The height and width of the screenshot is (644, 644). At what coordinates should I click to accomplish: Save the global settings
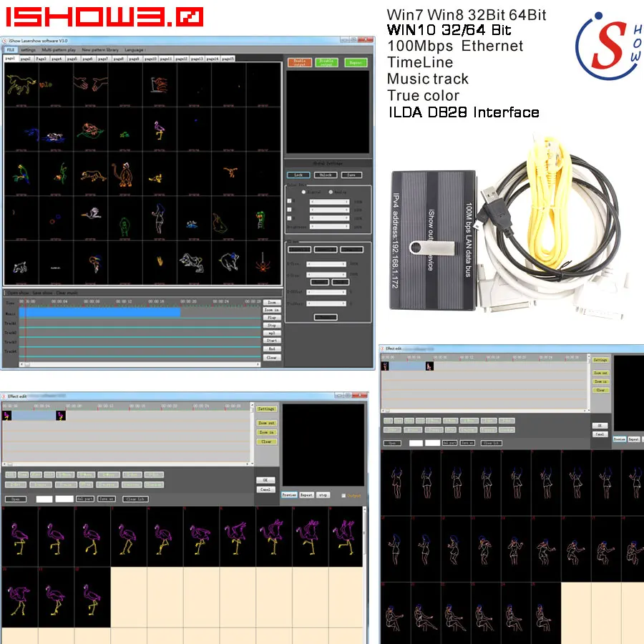pyautogui.click(x=351, y=175)
